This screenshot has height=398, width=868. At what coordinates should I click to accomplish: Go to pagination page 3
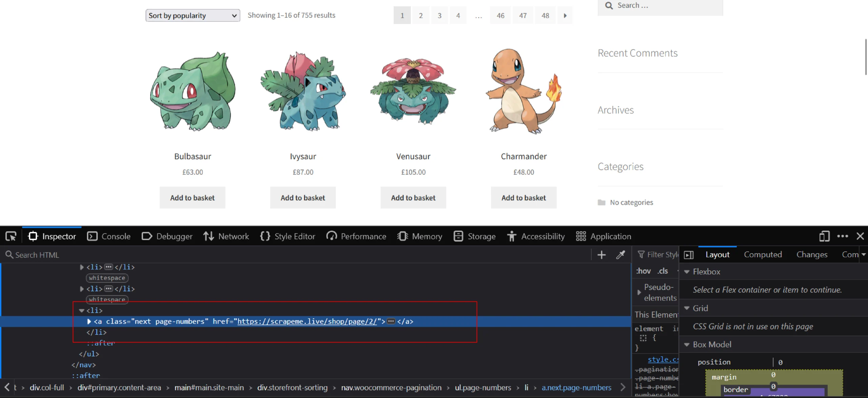(x=439, y=15)
